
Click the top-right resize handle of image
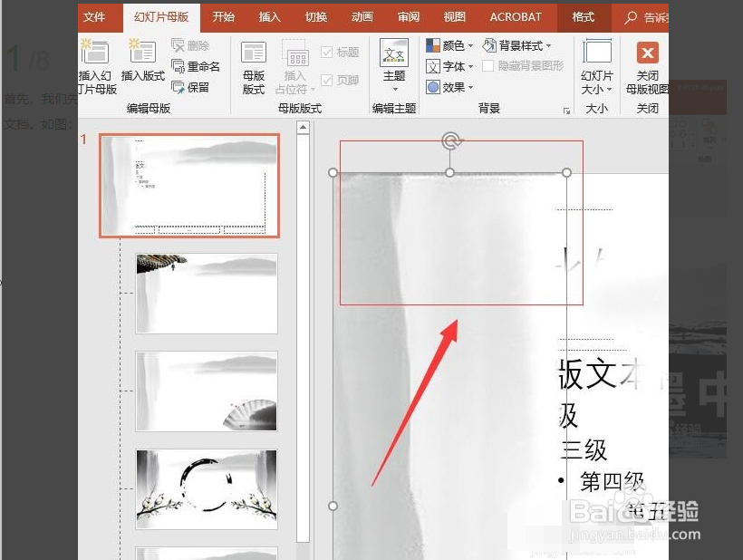(566, 172)
